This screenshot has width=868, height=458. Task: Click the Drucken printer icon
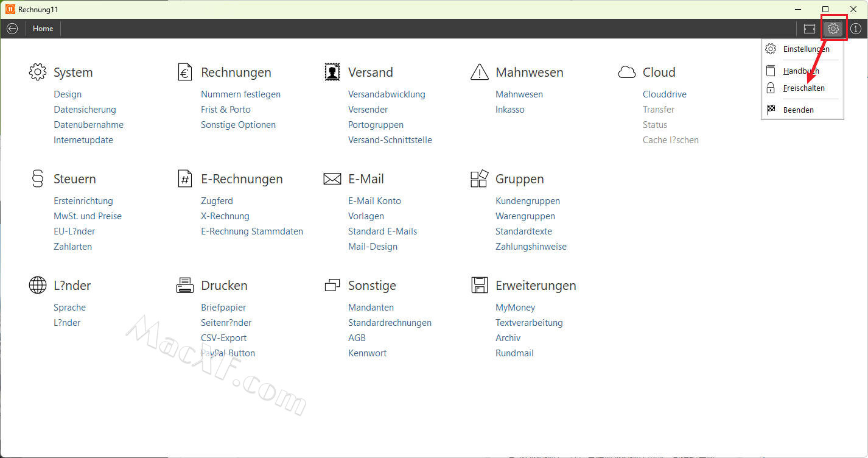point(185,285)
